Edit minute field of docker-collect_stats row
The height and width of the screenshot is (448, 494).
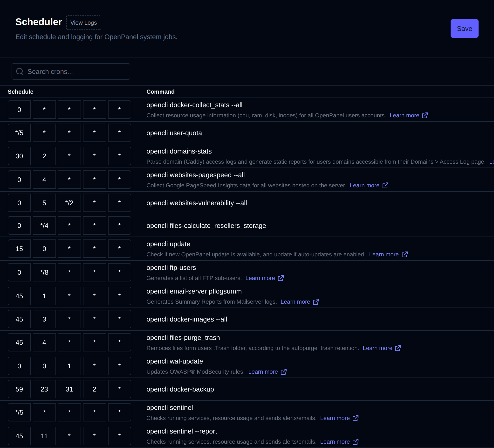[19, 110]
